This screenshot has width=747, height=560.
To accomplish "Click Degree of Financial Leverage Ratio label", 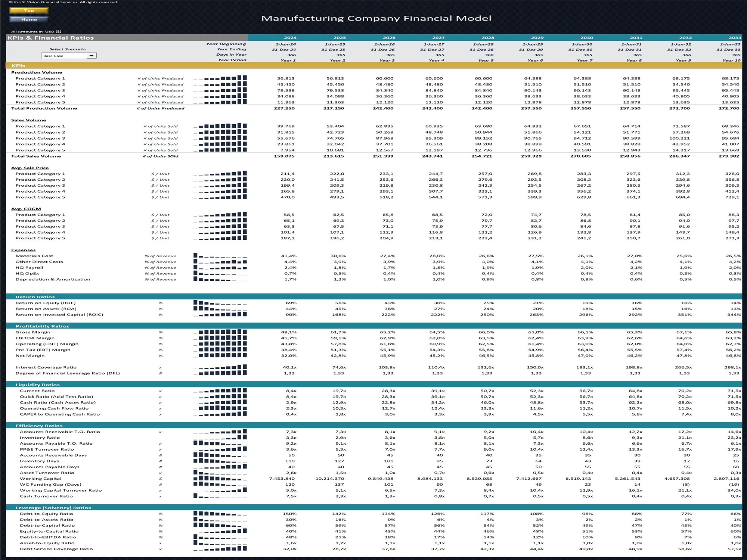I will pos(68,373).
